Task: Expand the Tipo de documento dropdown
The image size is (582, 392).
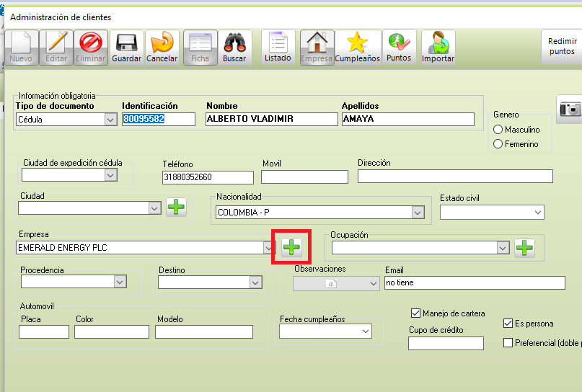Action: click(110, 120)
